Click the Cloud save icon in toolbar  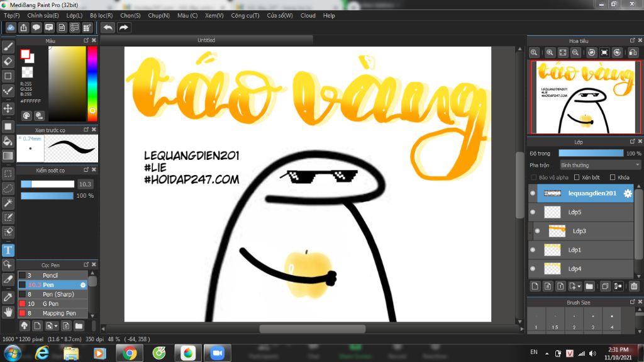(x=11, y=28)
